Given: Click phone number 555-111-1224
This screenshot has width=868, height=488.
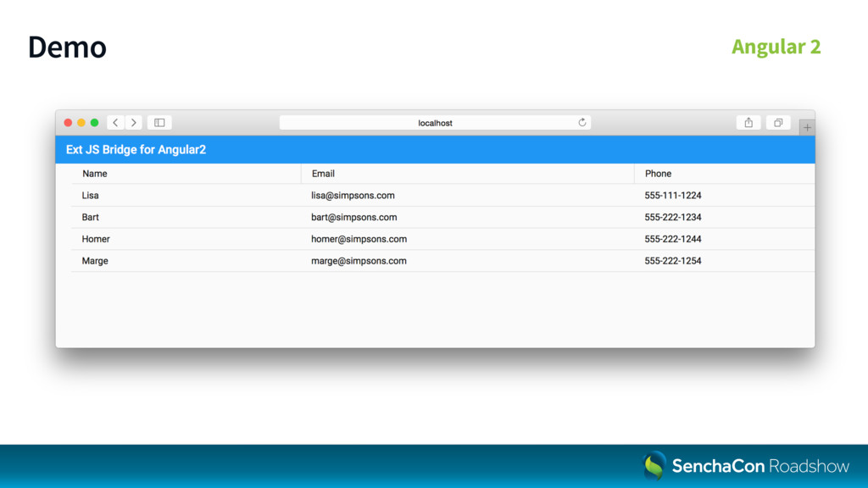Looking at the screenshot, I should 672,196.
